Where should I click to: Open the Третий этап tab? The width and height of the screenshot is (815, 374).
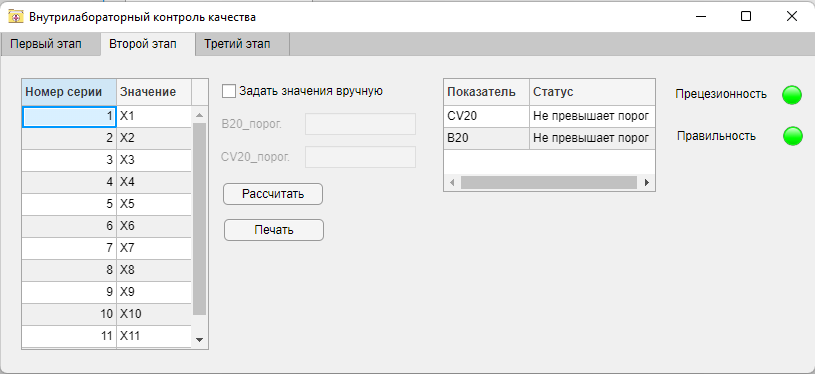pyautogui.click(x=237, y=44)
